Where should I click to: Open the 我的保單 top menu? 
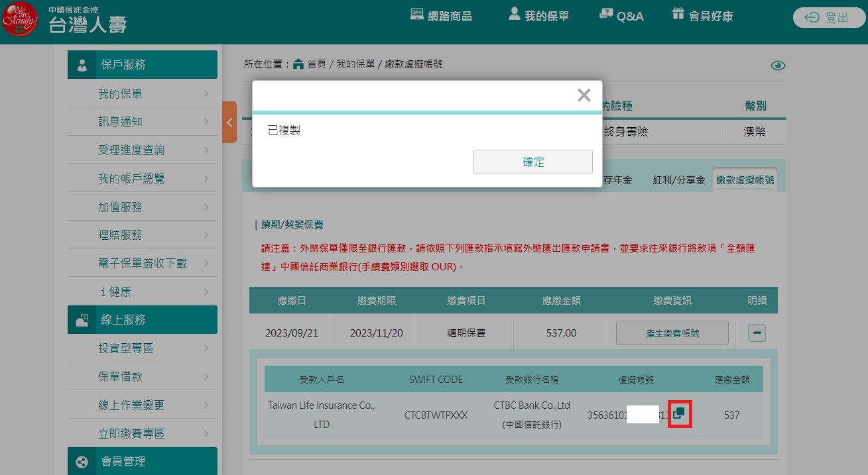(538, 15)
